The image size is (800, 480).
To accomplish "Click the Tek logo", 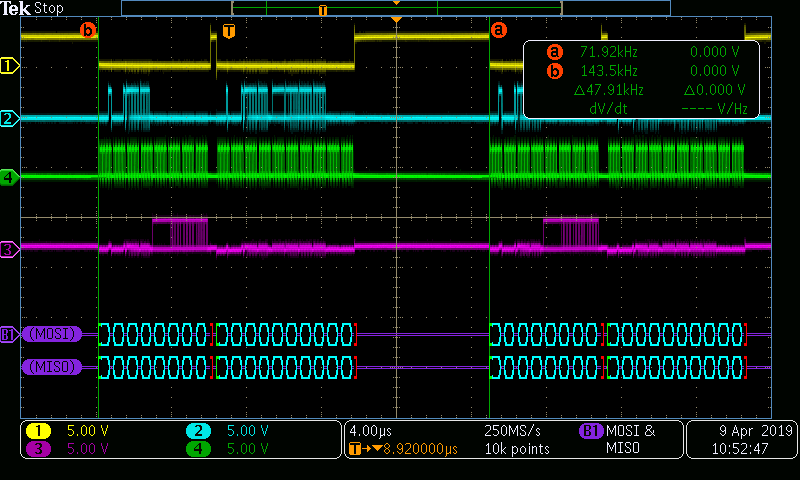I will [16, 8].
